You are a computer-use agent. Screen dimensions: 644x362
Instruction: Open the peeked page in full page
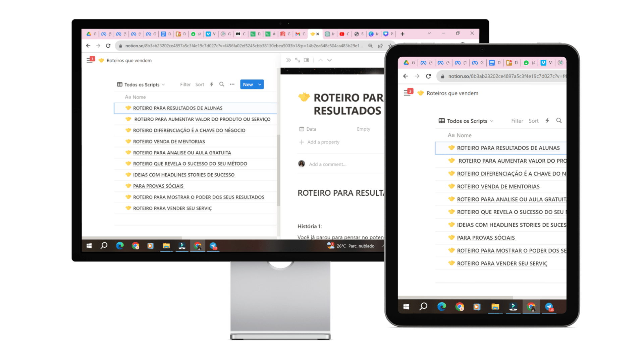pyautogui.click(x=298, y=60)
